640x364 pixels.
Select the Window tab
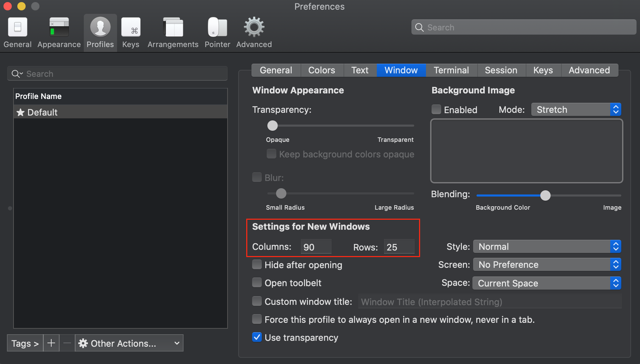tap(401, 70)
